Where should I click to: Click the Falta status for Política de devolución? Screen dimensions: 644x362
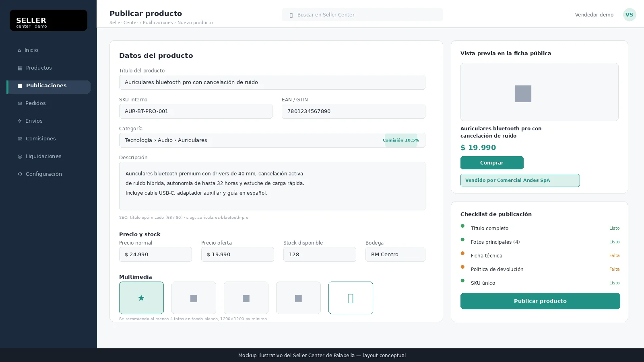614,269
